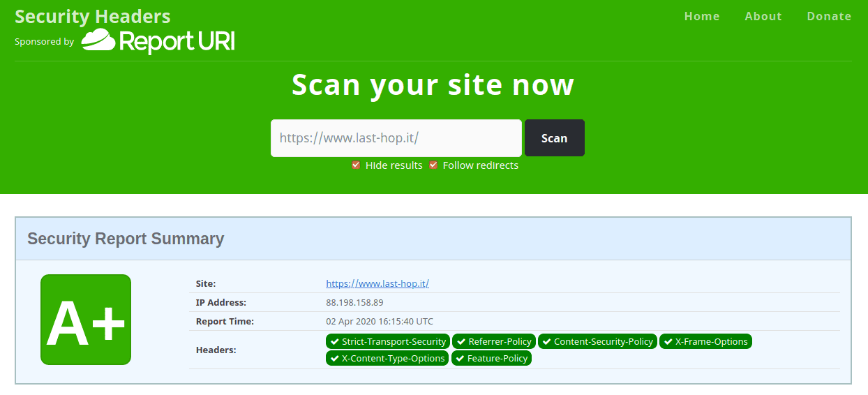Viewport: 868px width, 395px height.
Task: Click the X-Frame-Options header badge
Action: point(705,342)
